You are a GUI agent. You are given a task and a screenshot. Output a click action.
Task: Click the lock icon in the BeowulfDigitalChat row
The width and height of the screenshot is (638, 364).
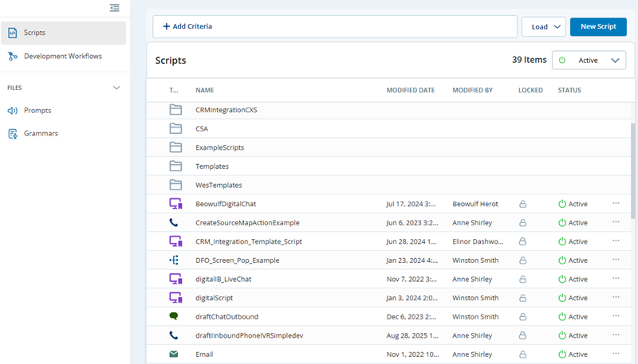pos(523,204)
